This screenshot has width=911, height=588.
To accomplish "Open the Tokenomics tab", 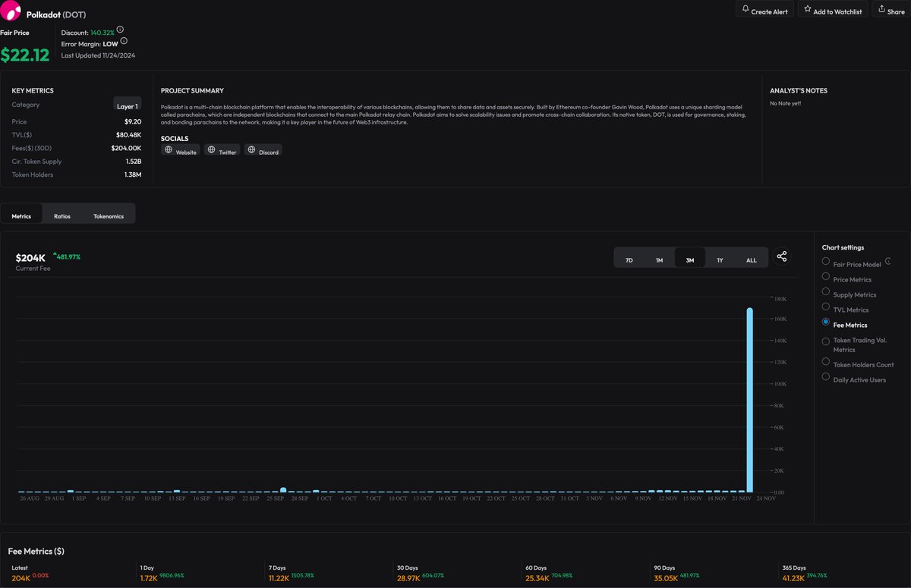I will (x=108, y=215).
